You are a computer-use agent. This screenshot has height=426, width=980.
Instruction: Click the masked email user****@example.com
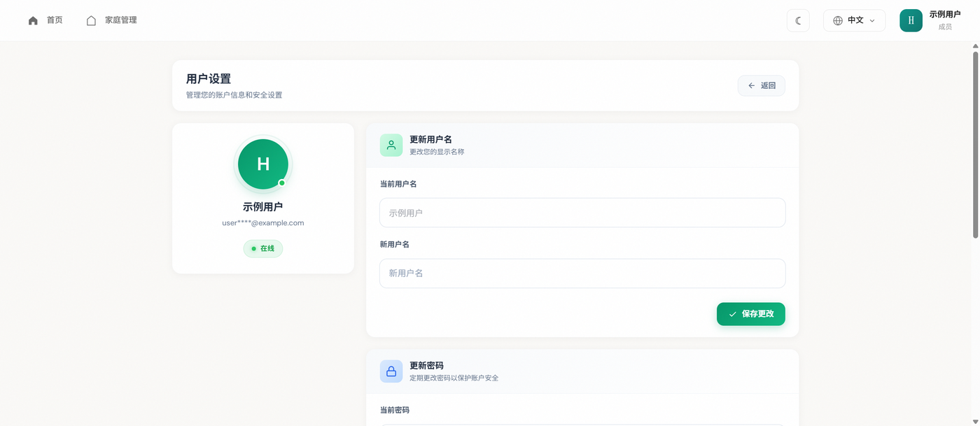(x=263, y=223)
